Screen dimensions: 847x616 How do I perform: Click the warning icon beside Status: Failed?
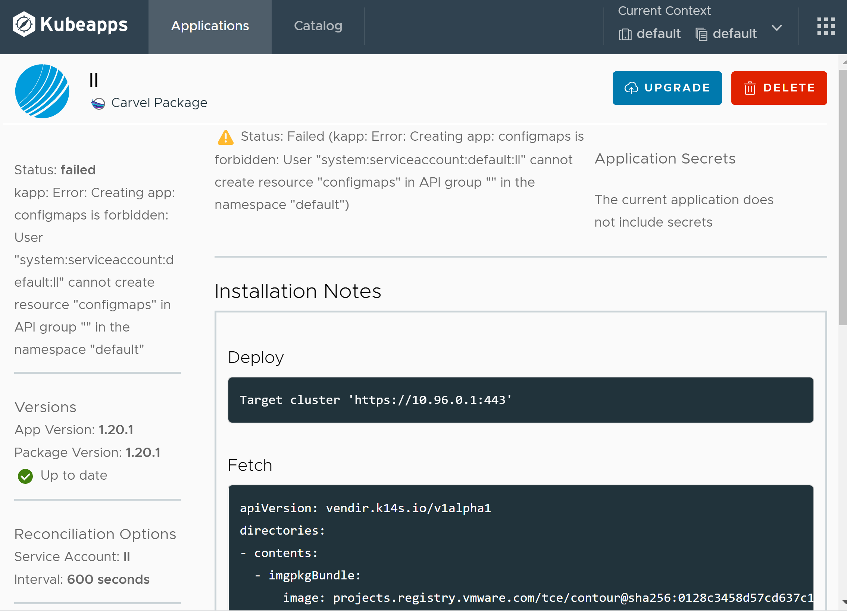pos(225,137)
